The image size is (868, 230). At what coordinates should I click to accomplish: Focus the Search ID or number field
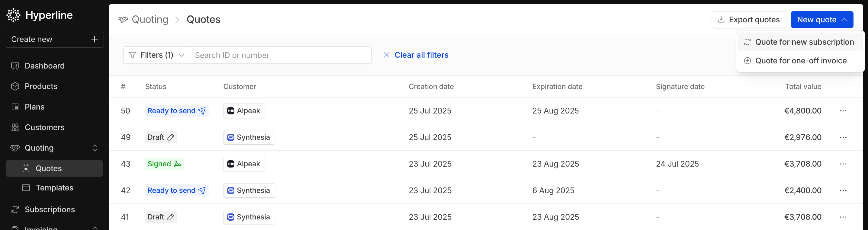pos(281,55)
